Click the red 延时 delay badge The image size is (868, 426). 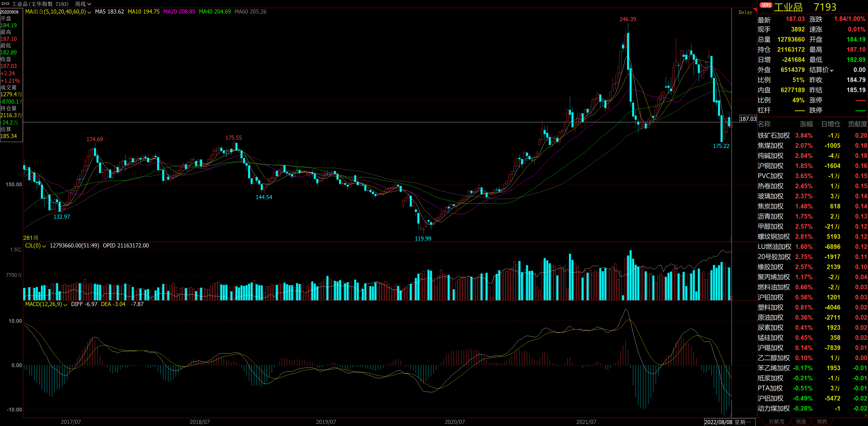pyautogui.click(x=766, y=5)
